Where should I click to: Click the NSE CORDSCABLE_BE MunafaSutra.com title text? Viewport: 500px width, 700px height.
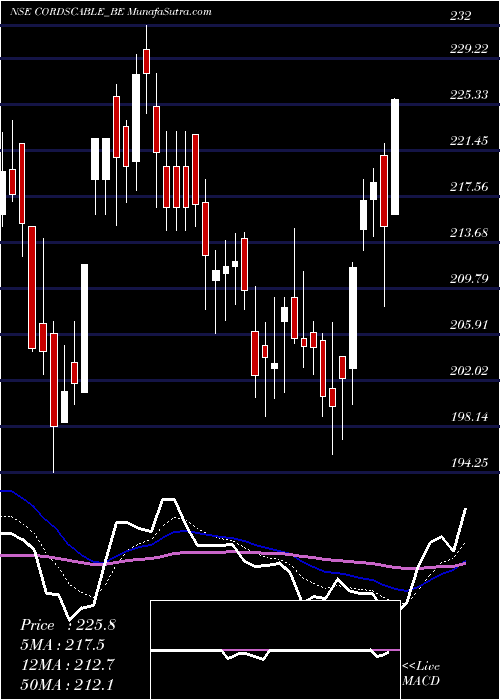[111, 12]
